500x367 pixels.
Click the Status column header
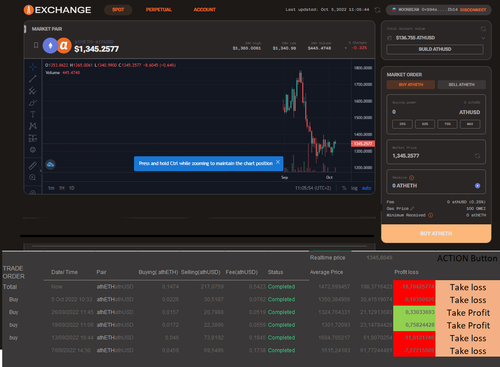coord(275,272)
